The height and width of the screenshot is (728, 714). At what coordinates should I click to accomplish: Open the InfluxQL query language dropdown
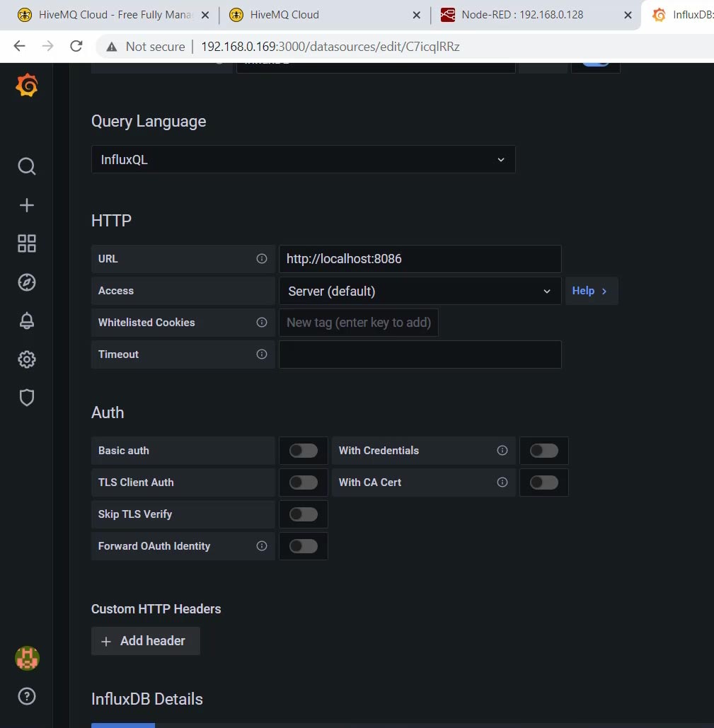pos(303,159)
